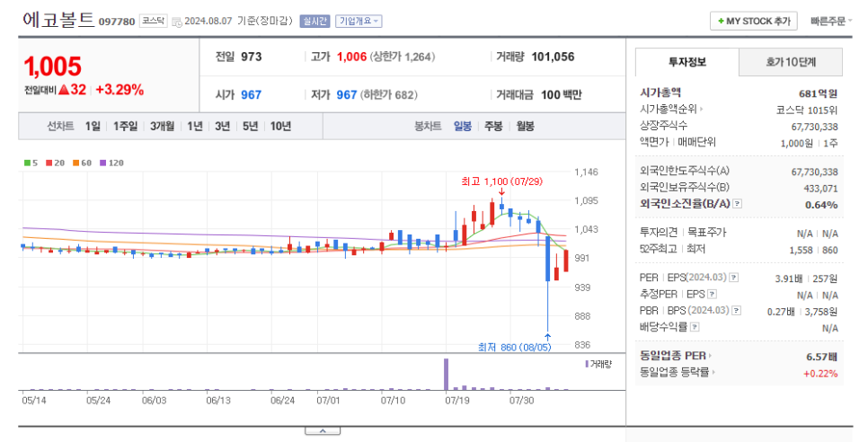Viewport: 868px width, 442px height.
Task: Click 거래대금 value 100 백만
Action: pos(562,94)
